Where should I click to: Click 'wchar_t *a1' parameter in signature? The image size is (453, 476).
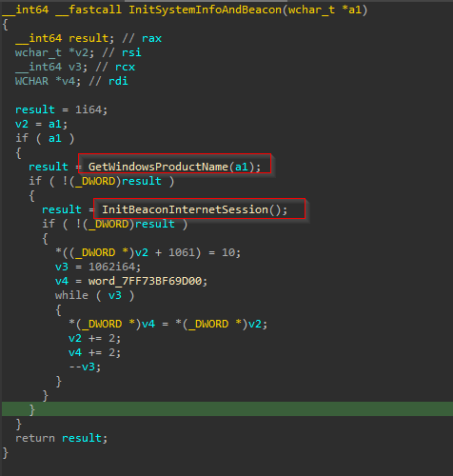coord(325,10)
